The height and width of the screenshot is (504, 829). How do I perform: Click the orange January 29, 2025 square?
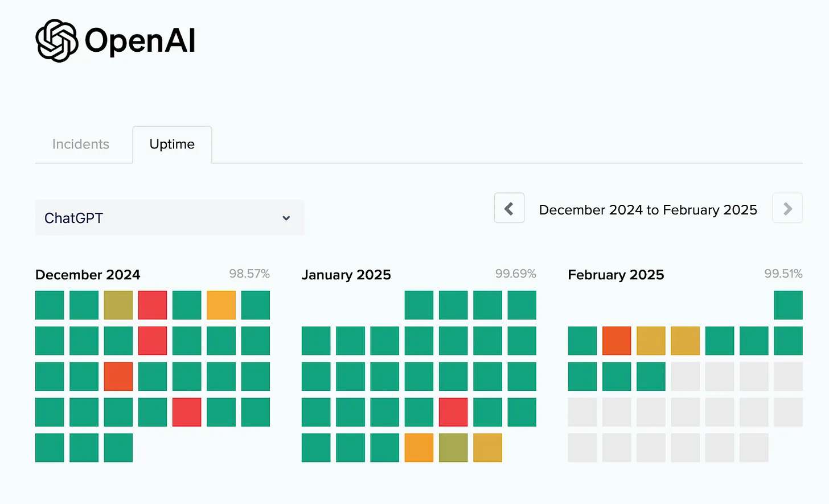click(419, 448)
